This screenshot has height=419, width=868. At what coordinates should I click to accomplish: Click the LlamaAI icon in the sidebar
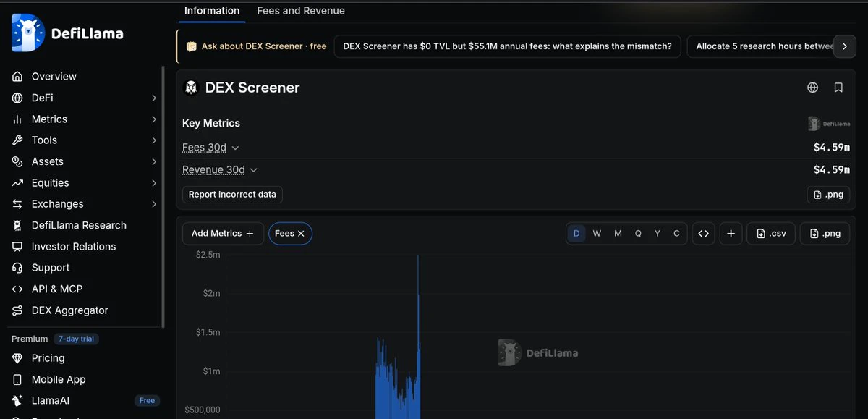tap(17, 401)
